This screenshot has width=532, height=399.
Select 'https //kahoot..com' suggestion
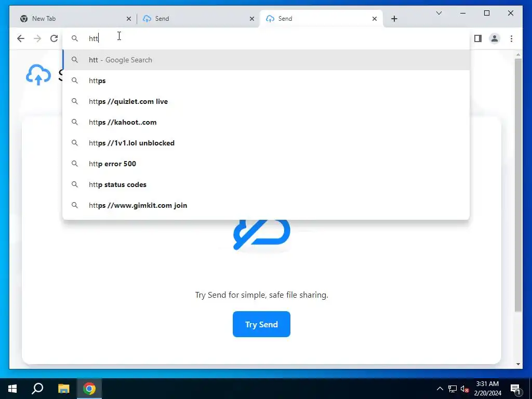click(x=266, y=122)
